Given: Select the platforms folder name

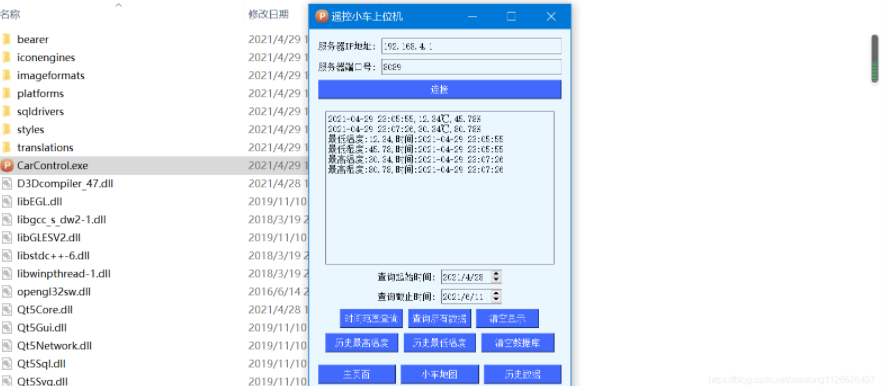Looking at the screenshot, I should pos(40,93).
